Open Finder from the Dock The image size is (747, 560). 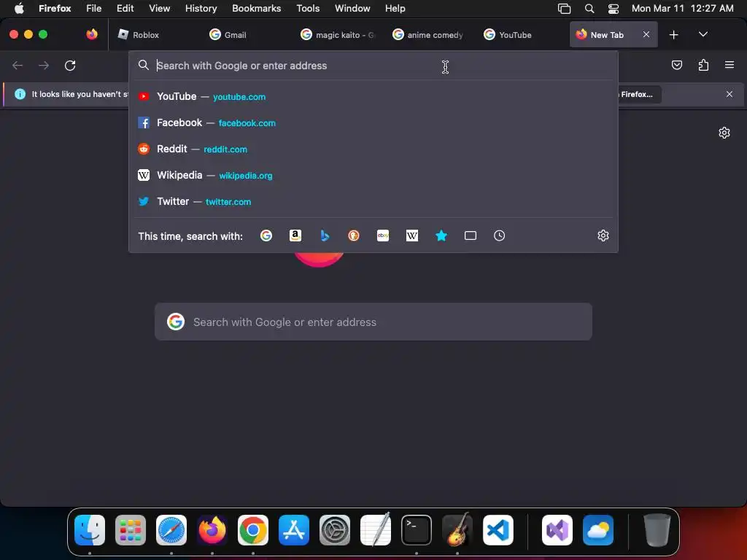(90, 529)
